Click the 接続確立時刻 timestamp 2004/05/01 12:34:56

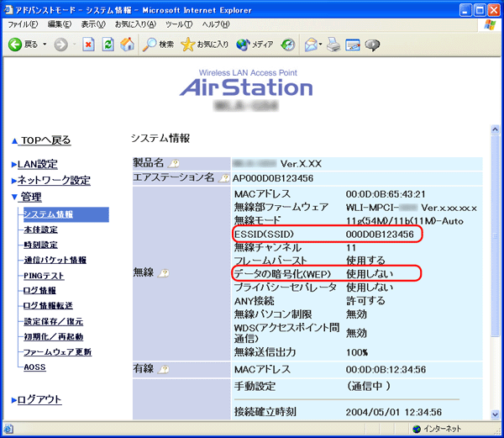click(394, 412)
